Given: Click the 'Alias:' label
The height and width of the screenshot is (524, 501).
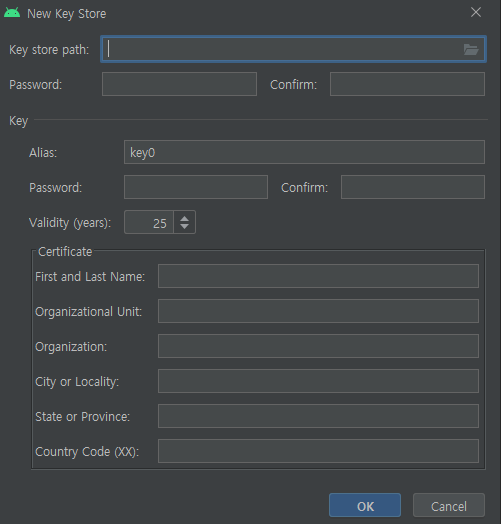Looking at the screenshot, I should click(x=43, y=153).
